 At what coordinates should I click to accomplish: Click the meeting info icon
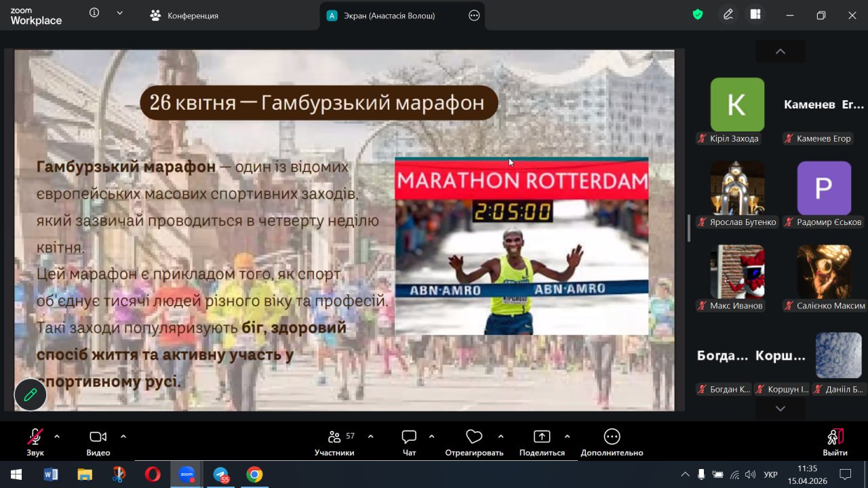[x=94, y=13]
